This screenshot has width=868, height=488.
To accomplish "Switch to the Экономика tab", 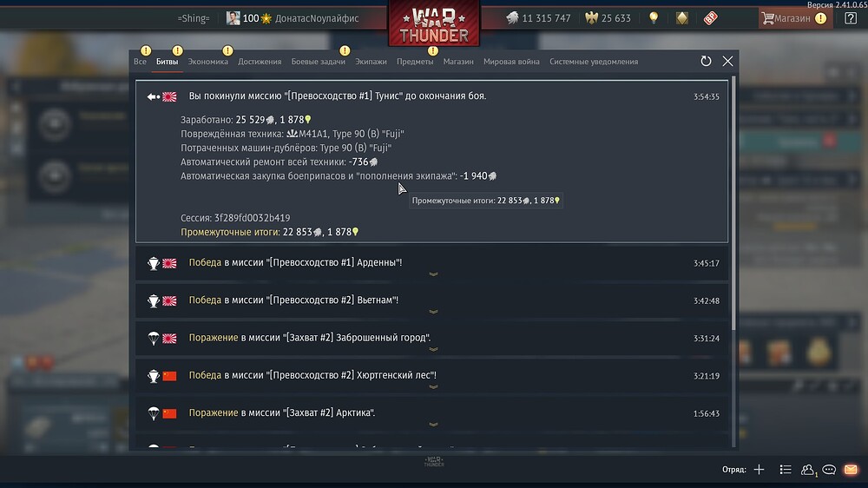I will click(x=208, y=62).
